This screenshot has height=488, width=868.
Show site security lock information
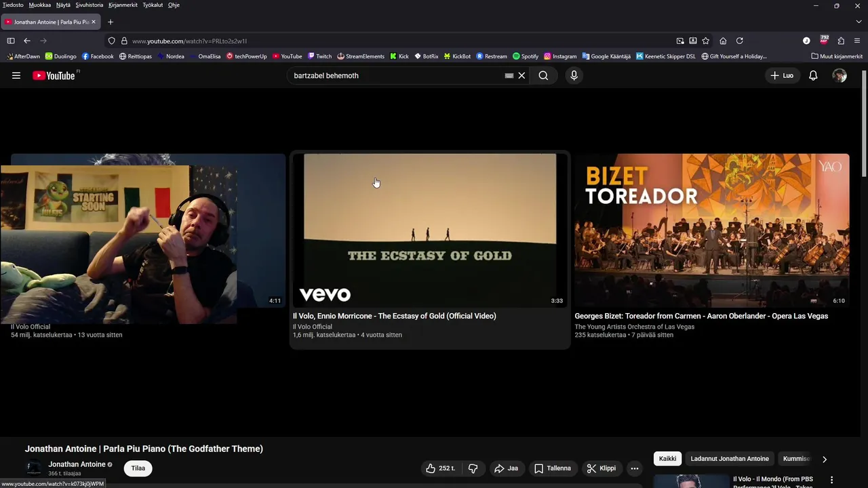[x=124, y=41]
